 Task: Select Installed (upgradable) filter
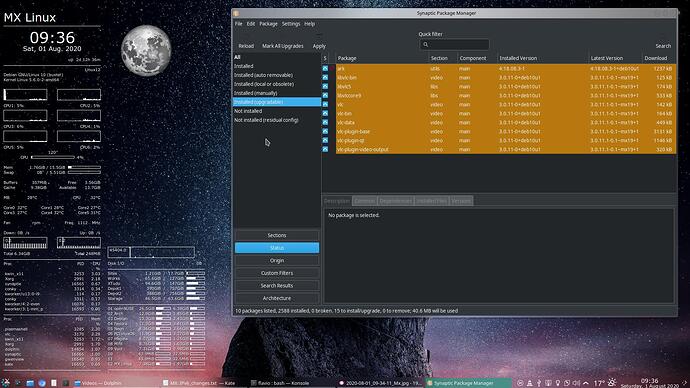click(277, 102)
